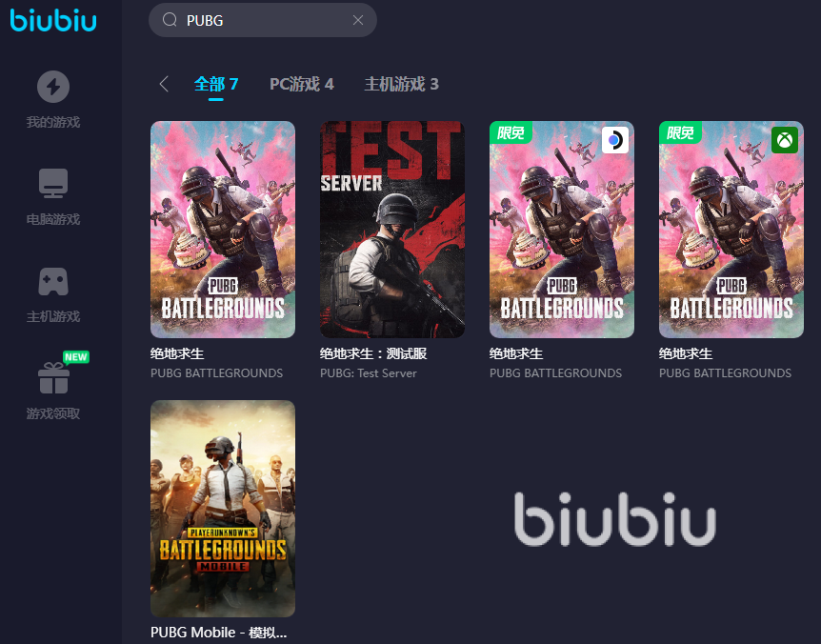Click Xbox badge on PUBG cover
This screenshot has height=644, width=821.
(x=785, y=140)
